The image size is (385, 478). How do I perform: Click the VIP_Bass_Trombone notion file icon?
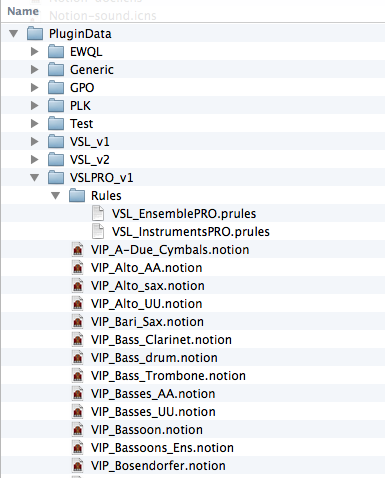click(x=77, y=376)
